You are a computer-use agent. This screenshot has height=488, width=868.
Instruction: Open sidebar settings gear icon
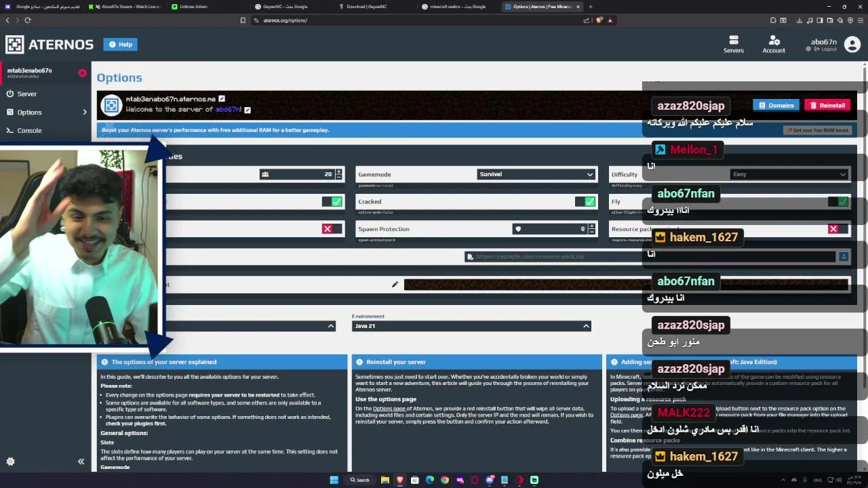point(10,462)
